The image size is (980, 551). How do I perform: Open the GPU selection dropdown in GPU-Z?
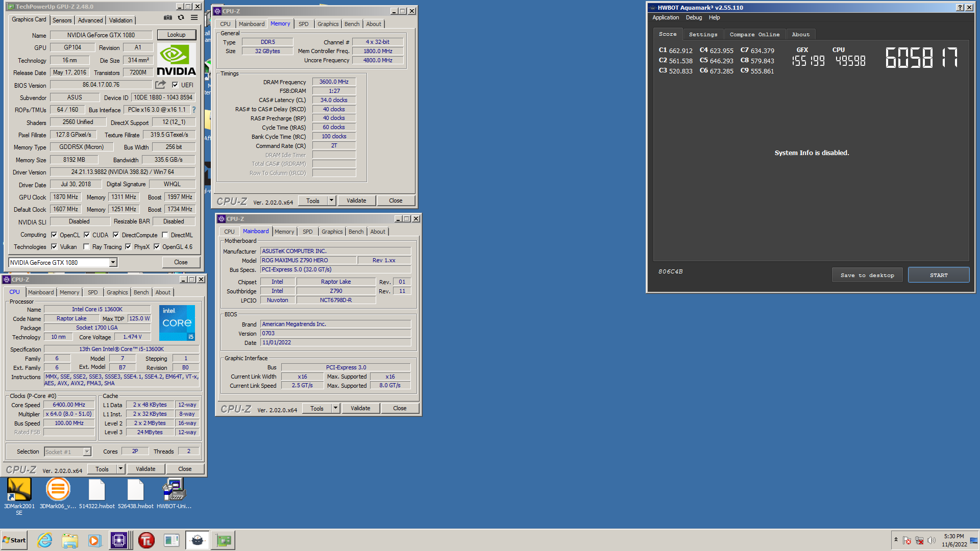click(113, 262)
